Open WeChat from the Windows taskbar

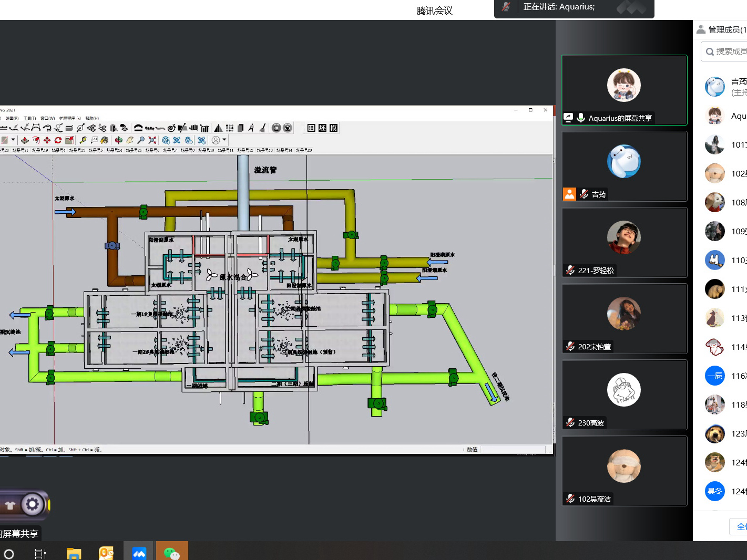(171, 552)
